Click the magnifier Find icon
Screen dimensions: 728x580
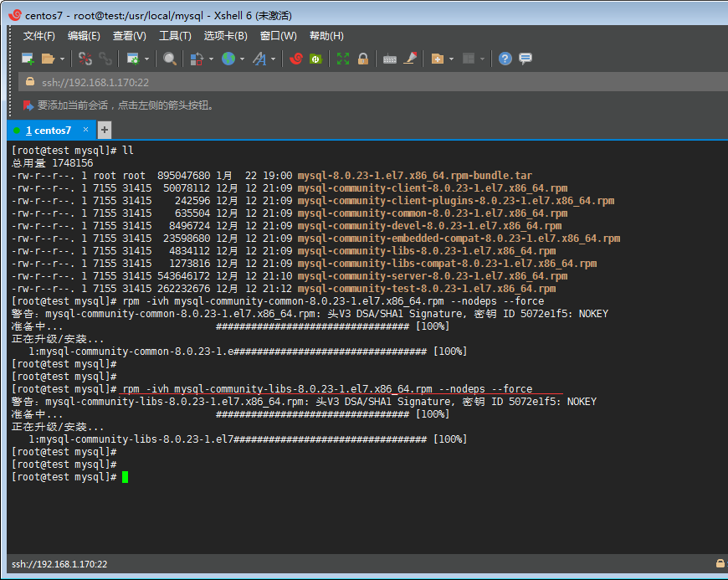(x=170, y=59)
